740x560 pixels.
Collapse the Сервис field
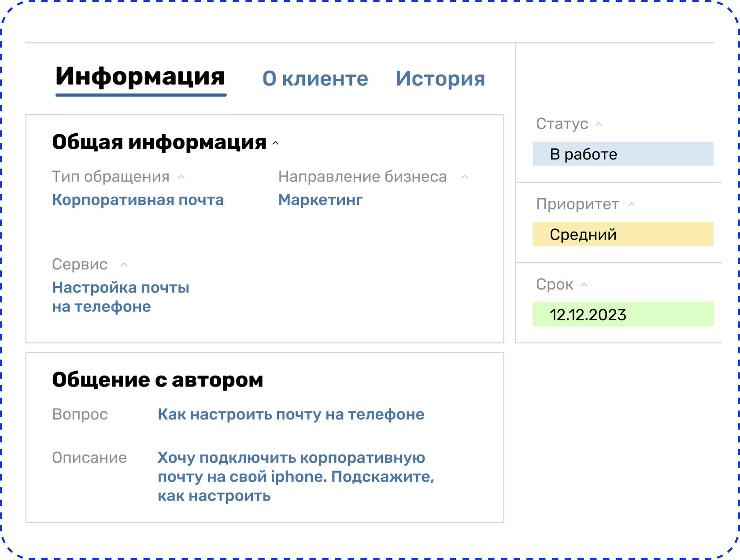coord(124,265)
